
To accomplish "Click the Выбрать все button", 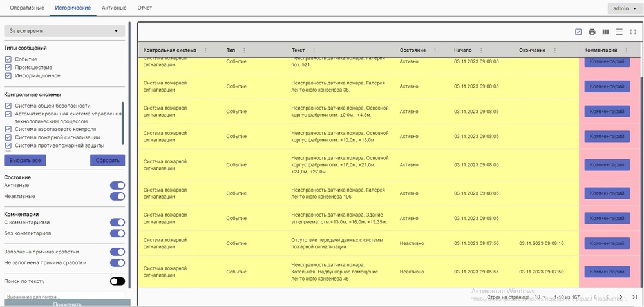I will tap(25, 161).
